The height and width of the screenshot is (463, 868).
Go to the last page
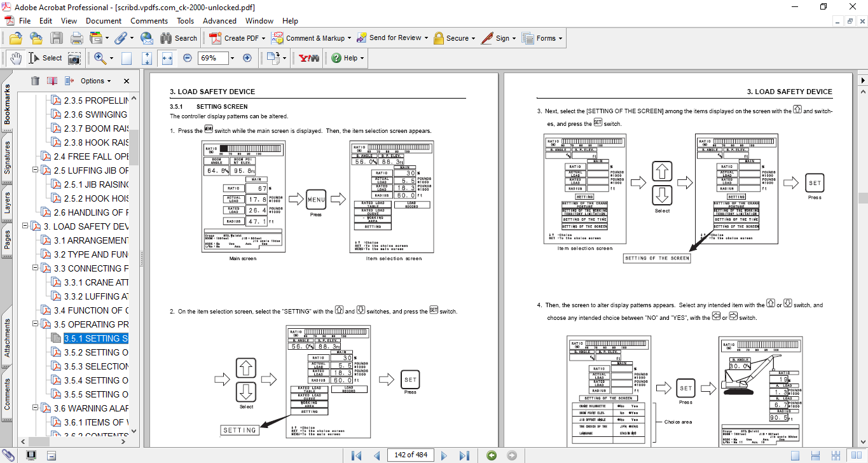pos(464,455)
